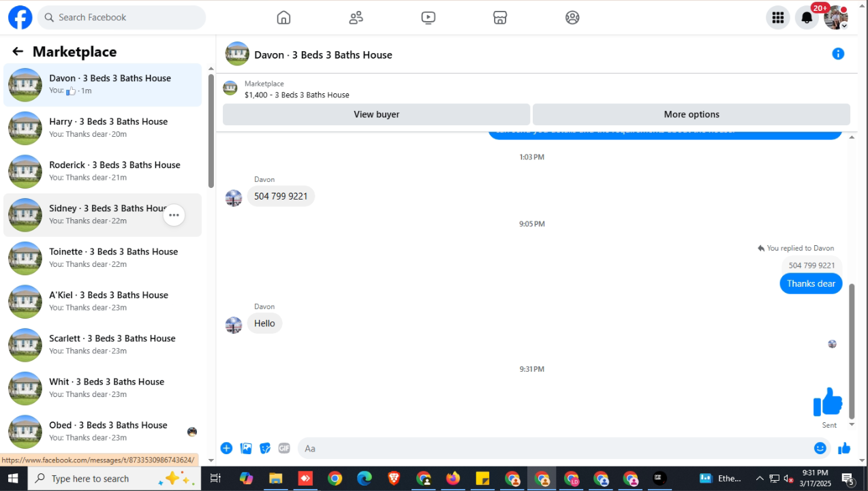Open the Roderick 3 Beds conversation
The width and height of the screenshot is (868, 491).
(x=102, y=172)
